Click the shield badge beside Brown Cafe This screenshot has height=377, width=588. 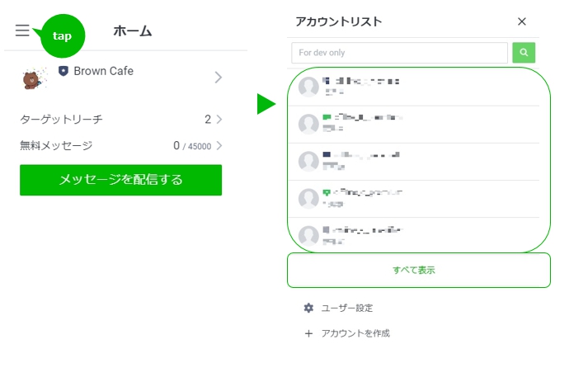click(64, 70)
